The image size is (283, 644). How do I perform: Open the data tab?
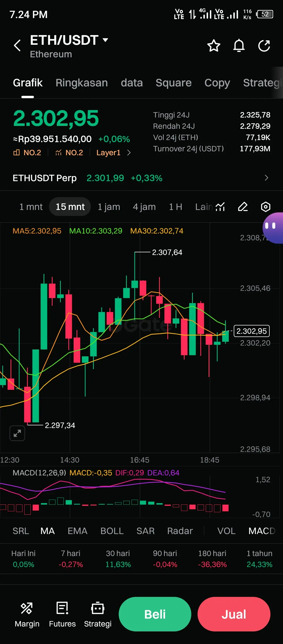coord(132,83)
